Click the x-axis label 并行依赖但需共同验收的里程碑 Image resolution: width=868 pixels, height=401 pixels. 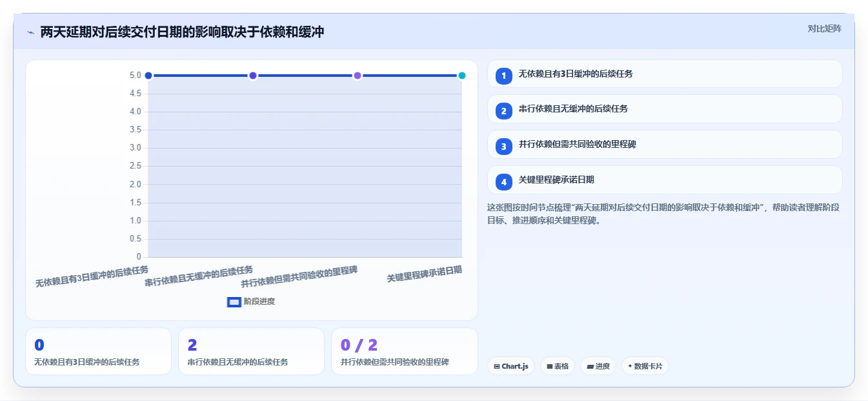point(299,276)
